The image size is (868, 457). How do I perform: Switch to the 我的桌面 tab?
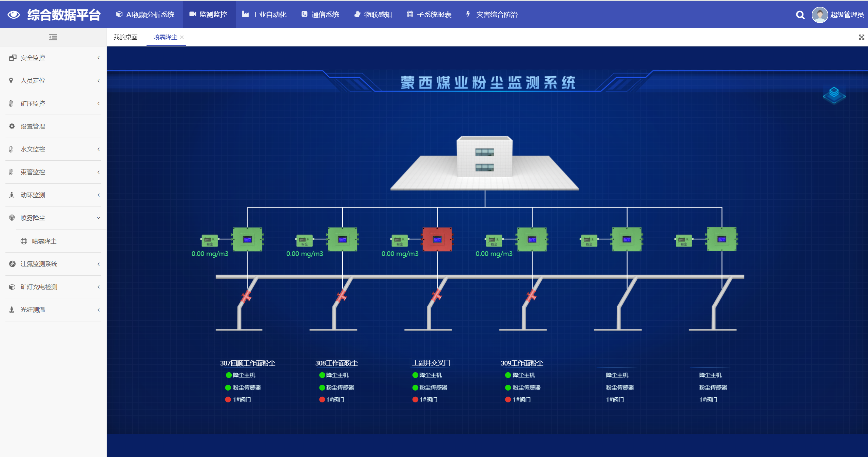point(126,37)
